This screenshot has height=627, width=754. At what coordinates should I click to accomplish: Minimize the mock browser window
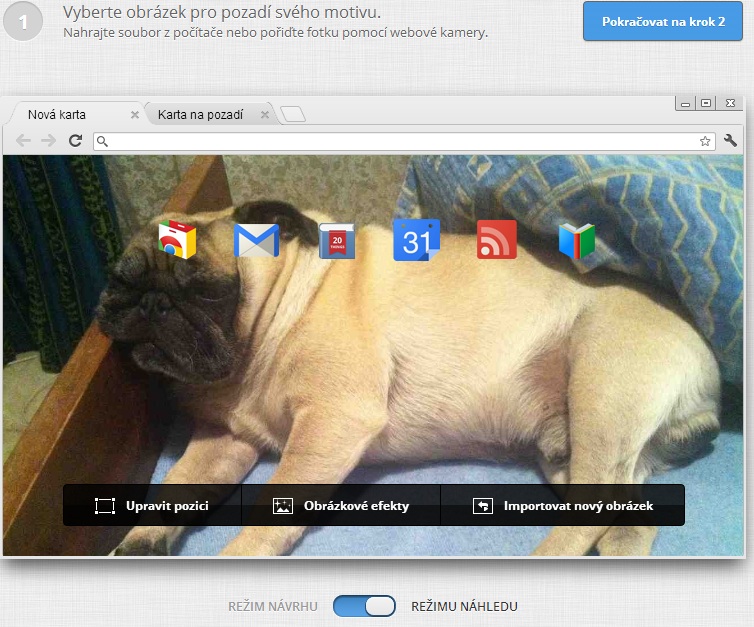[x=686, y=103]
